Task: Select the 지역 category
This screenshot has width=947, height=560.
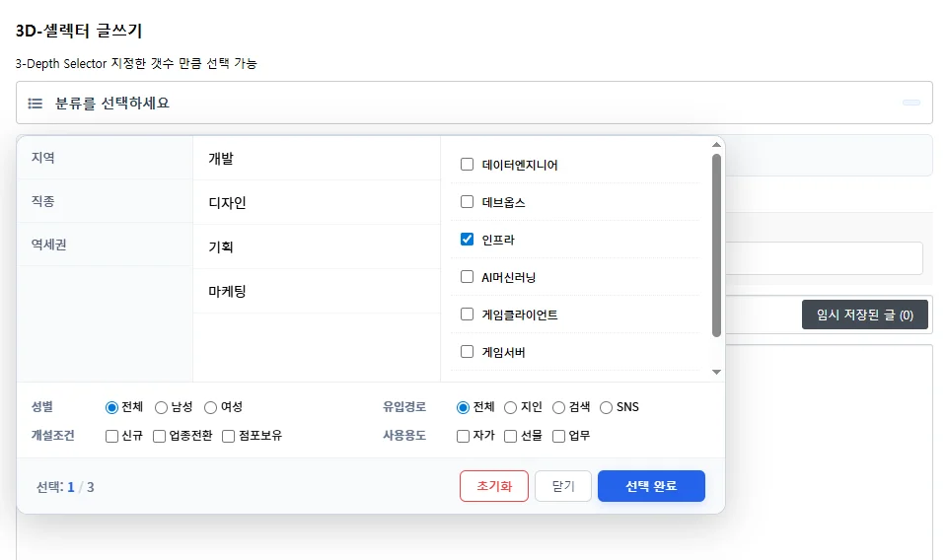Action: coord(106,158)
